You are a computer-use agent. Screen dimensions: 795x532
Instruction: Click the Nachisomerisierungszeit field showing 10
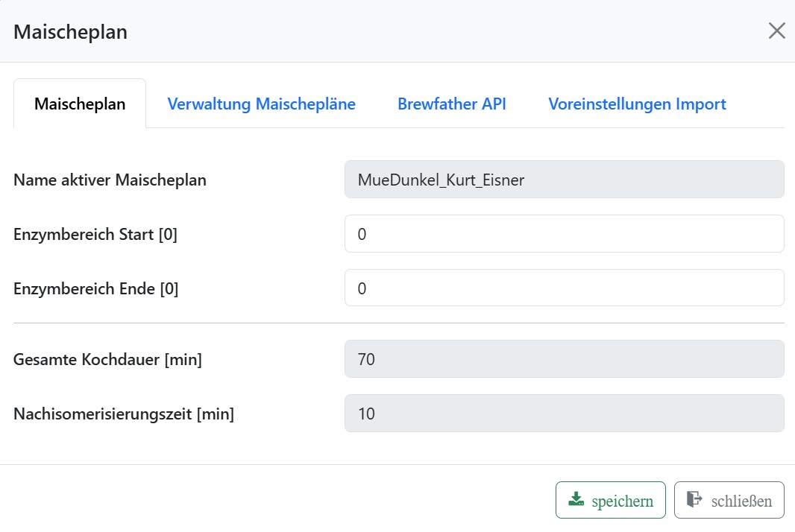564,414
